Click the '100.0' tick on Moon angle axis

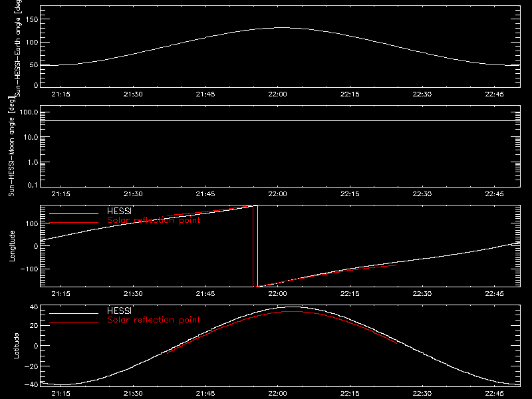(x=29, y=112)
